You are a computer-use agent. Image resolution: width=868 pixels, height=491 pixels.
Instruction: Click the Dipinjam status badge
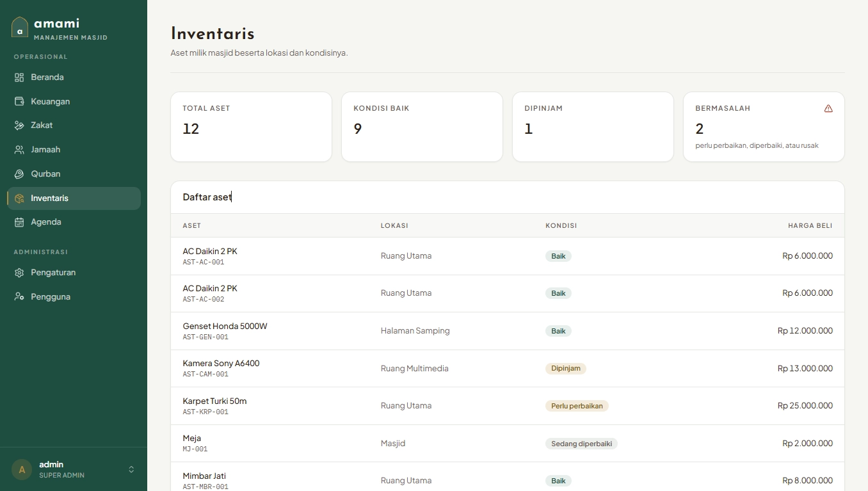pyautogui.click(x=566, y=368)
